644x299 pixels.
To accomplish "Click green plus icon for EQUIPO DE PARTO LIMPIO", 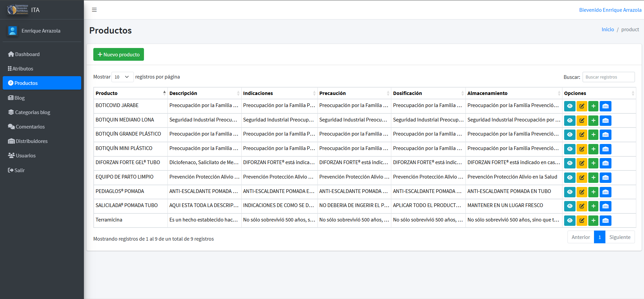I will [x=593, y=178].
